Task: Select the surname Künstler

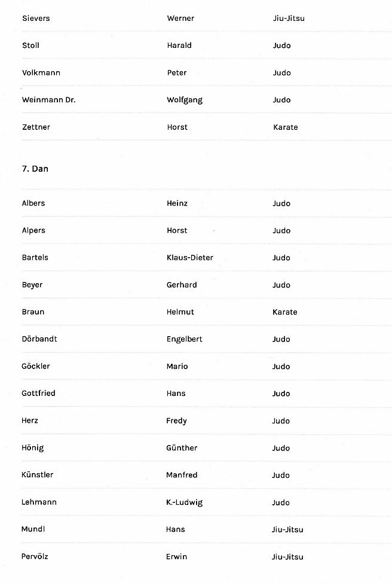Action: 38,475
